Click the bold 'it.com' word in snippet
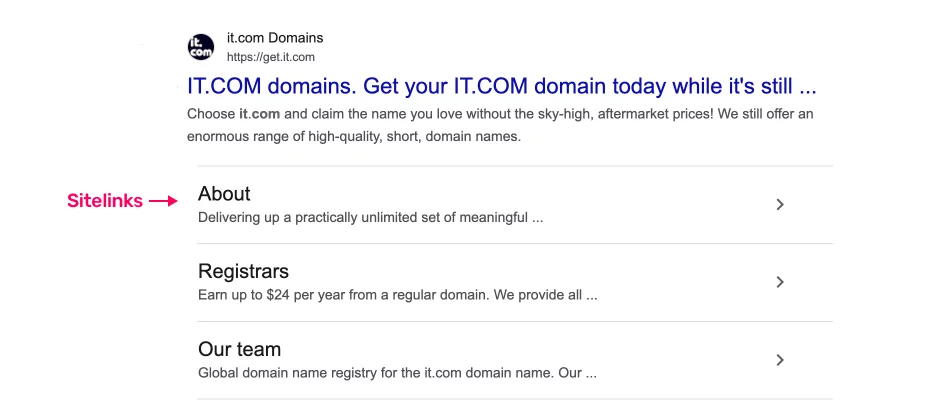This screenshot has height=402, width=950. click(x=260, y=114)
